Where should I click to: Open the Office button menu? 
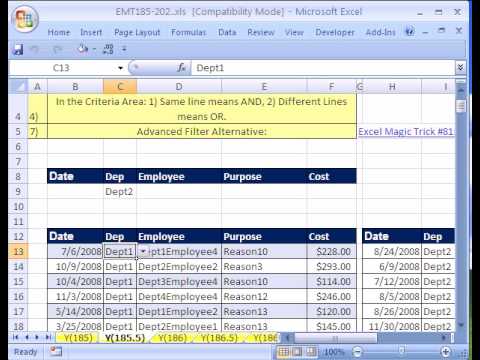click(x=24, y=18)
